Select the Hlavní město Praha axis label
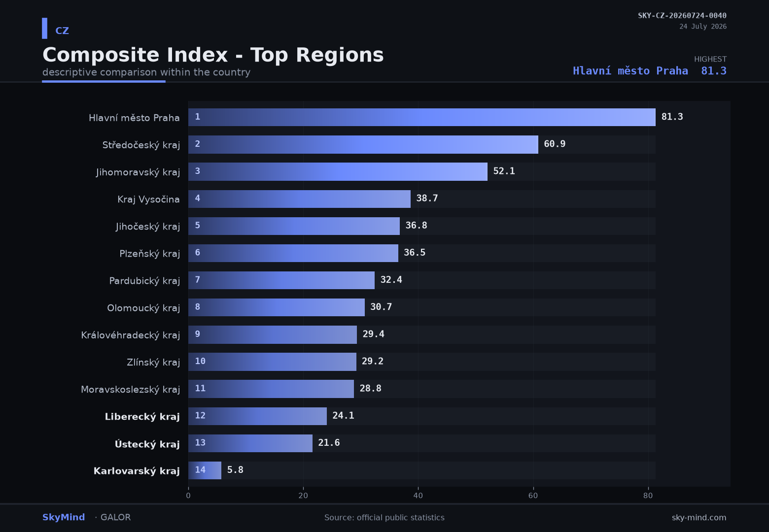The image size is (769, 532). point(134,118)
